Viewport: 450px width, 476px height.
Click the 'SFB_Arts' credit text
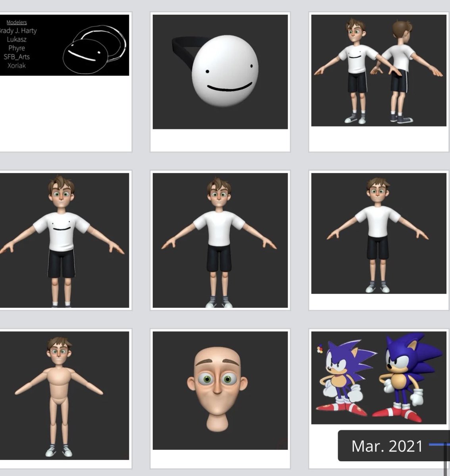coord(17,57)
